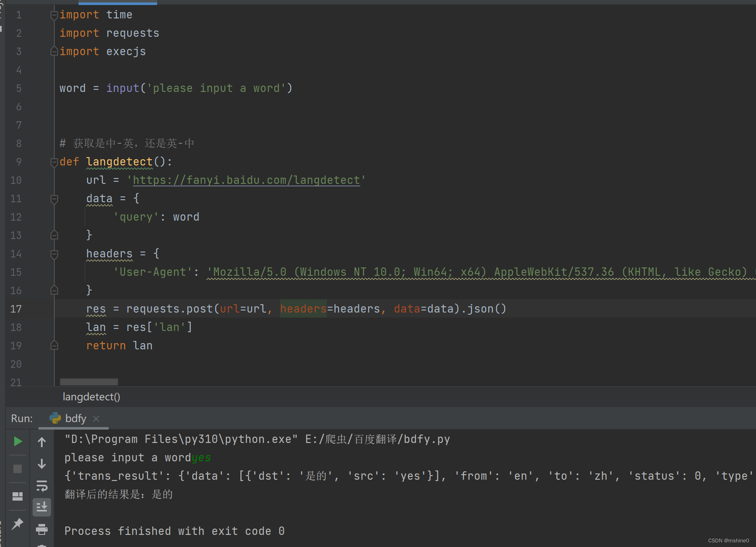Click 'res['lan']' on line 18
756x547 pixels.
tap(159, 327)
